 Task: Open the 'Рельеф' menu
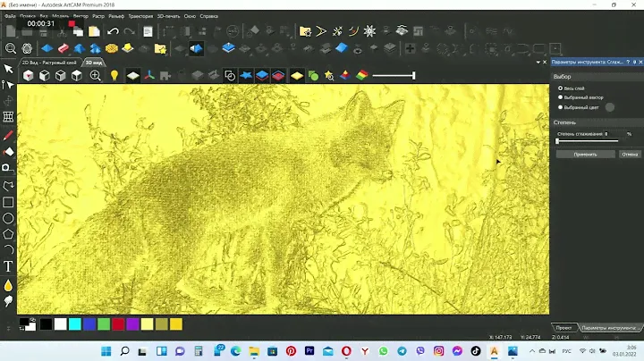pyautogui.click(x=116, y=16)
